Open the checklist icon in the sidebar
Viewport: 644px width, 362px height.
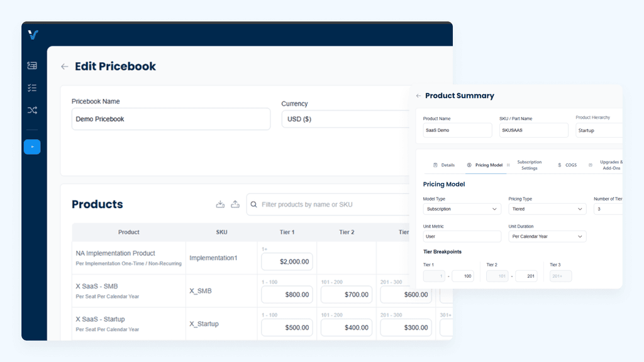click(32, 88)
